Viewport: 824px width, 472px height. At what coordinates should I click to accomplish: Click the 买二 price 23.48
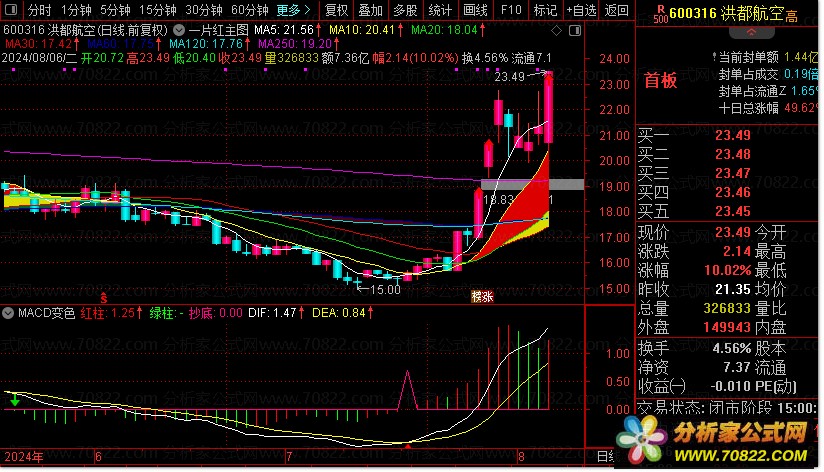733,154
